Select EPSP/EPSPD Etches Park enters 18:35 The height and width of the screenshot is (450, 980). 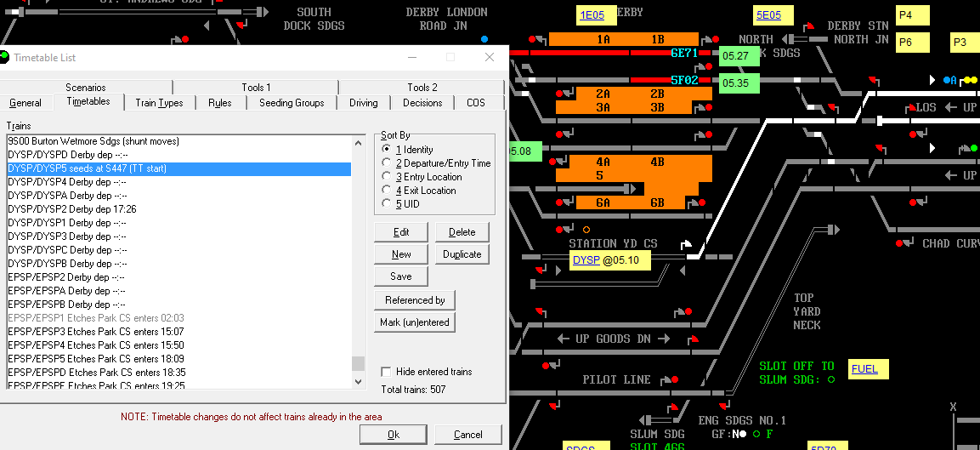[178, 373]
